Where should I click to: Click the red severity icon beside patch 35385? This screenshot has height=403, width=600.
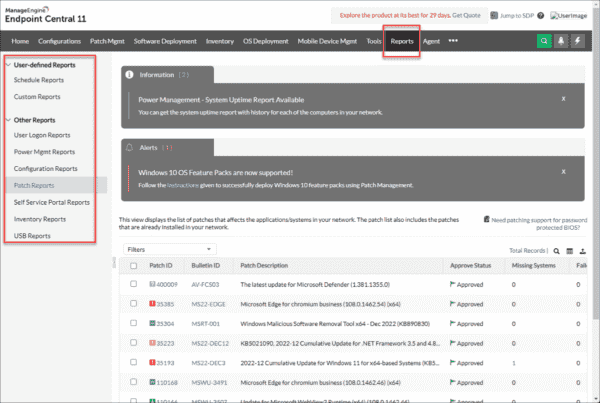click(152, 303)
